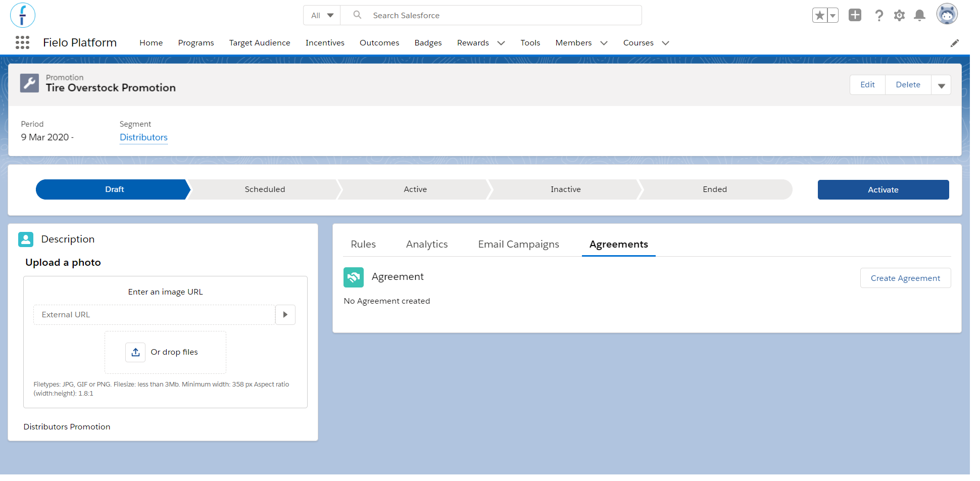Expand the Courses menu chevron

tap(665, 43)
